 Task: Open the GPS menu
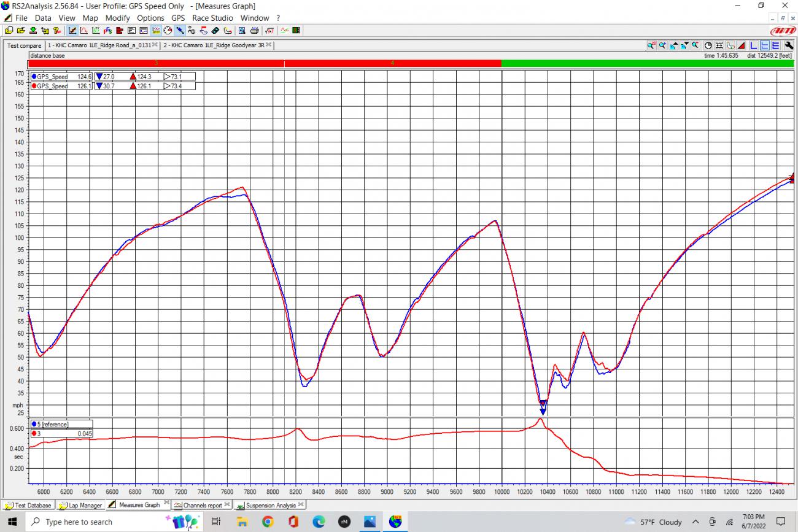click(x=178, y=18)
